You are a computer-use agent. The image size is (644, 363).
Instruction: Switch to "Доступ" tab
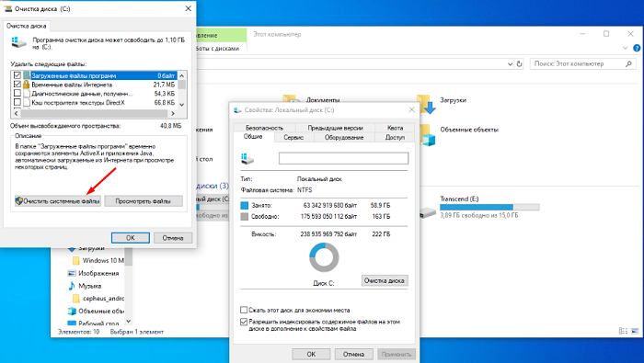[395, 138]
